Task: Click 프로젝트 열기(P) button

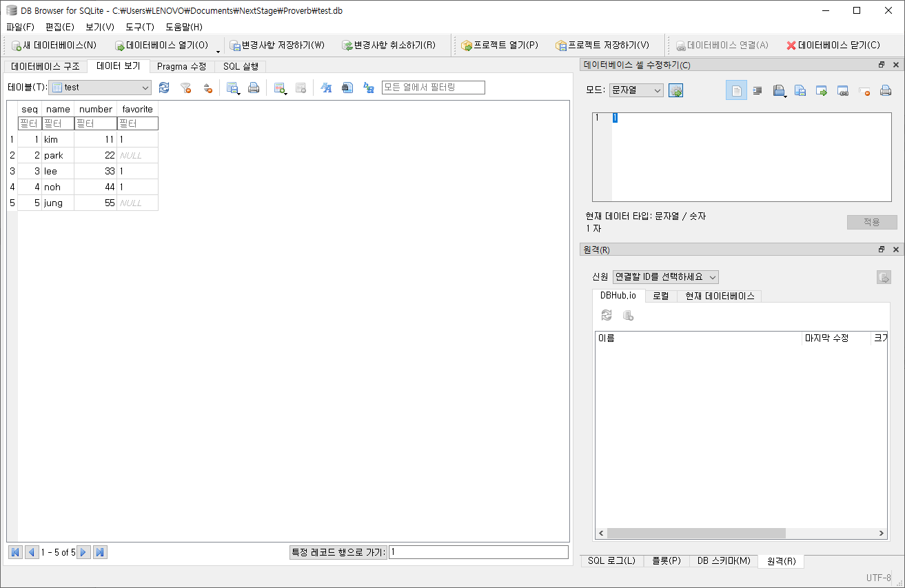Action: click(500, 45)
